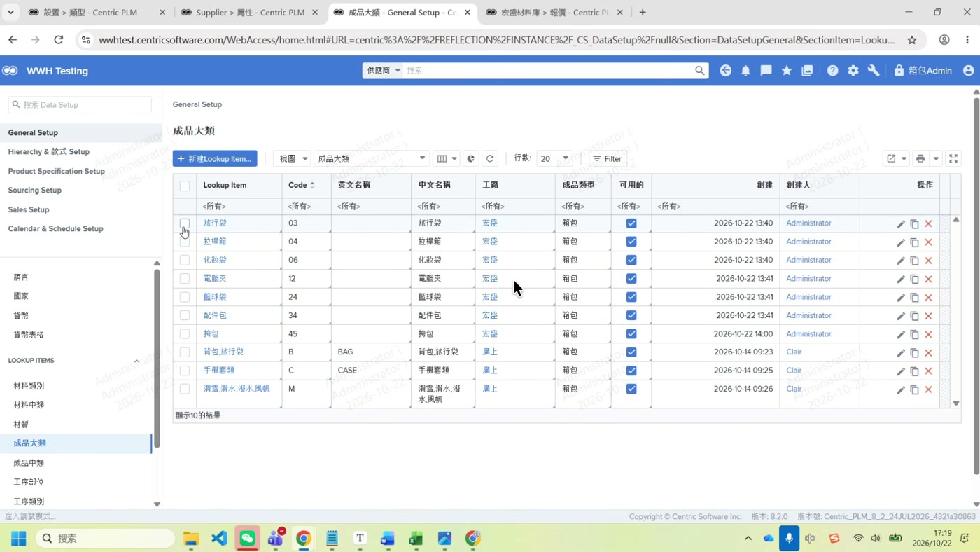This screenshot has width=980, height=552.
Task: Click the image gallery icon in header
Action: [807, 71]
